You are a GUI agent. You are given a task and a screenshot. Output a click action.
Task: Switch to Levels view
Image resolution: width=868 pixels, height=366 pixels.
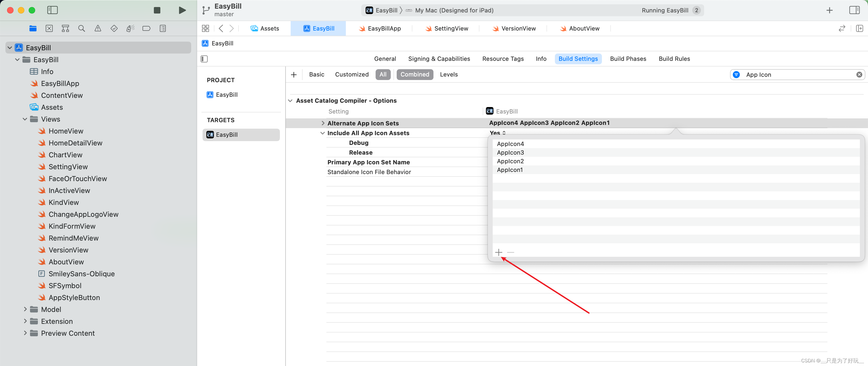point(449,74)
